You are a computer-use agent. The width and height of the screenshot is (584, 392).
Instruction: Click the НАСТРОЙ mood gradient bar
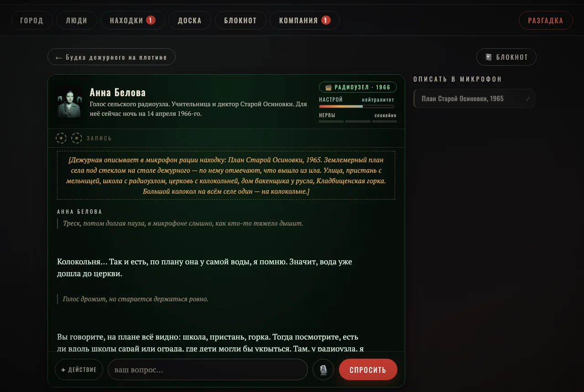(x=356, y=106)
